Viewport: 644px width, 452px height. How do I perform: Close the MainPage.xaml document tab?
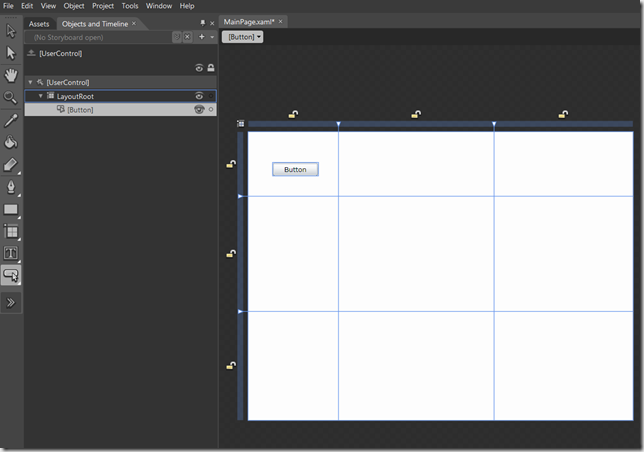(281, 22)
